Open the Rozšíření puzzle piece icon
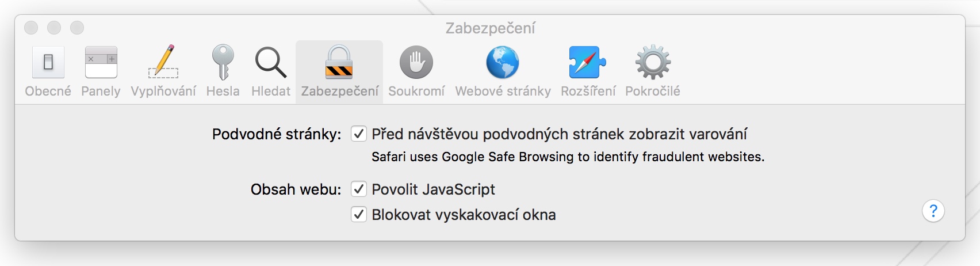 pyautogui.click(x=588, y=62)
